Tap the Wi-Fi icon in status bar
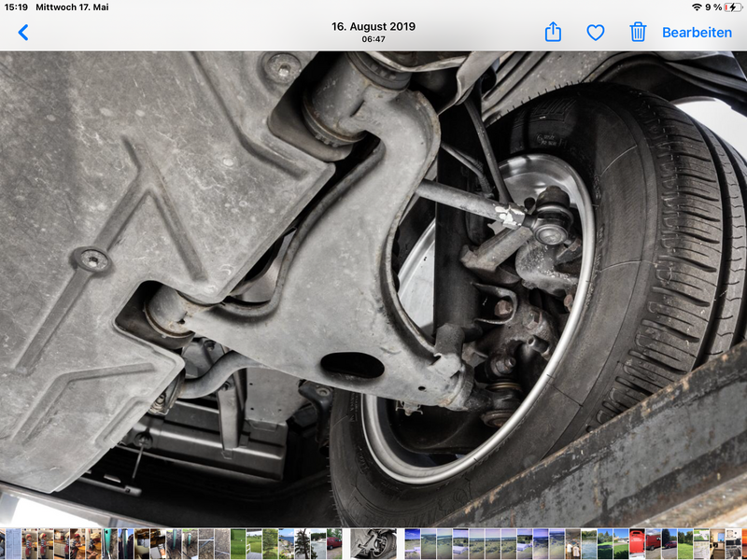The width and height of the screenshot is (747, 560). [x=697, y=7]
